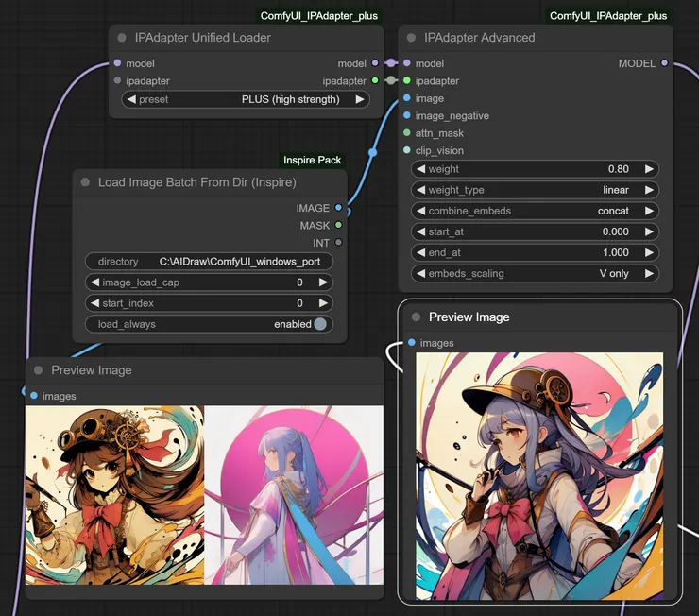The height and width of the screenshot is (616, 699).
Task: Click image_negative input socket
Action: [406, 115]
